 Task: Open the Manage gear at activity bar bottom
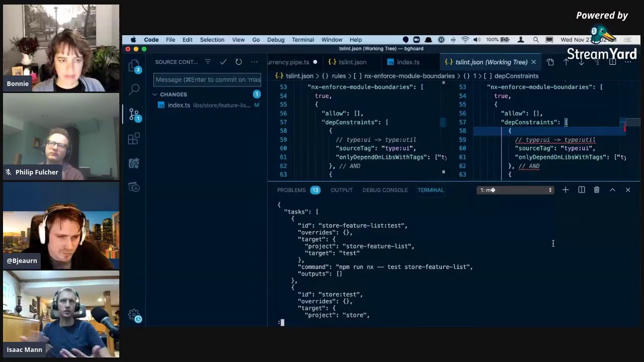(x=134, y=315)
